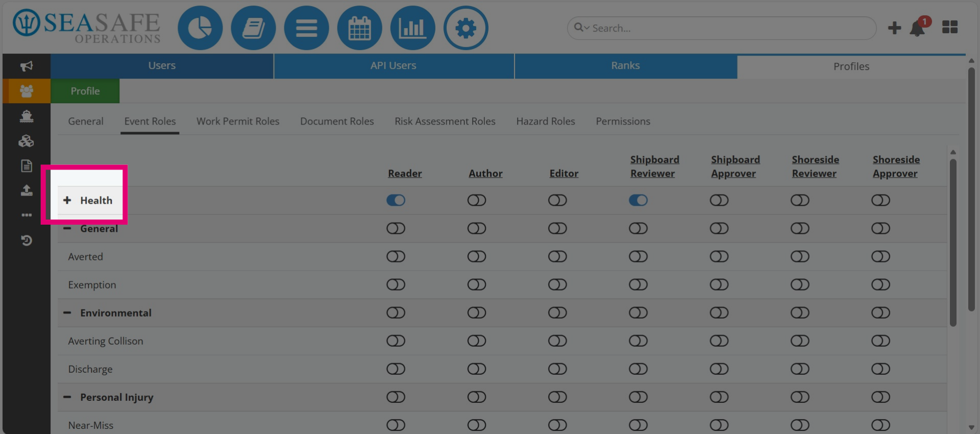980x434 pixels.
Task: Select Event Roles sub-tab
Action: [150, 121]
